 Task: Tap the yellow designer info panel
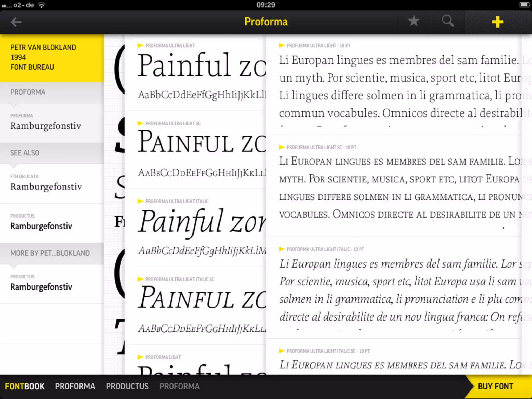pos(52,58)
